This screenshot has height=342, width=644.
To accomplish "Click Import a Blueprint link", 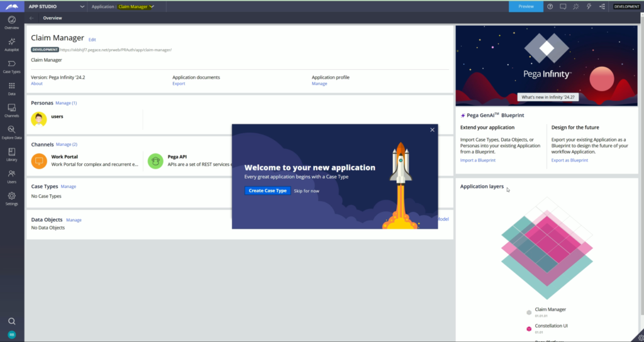I will pyautogui.click(x=478, y=160).
